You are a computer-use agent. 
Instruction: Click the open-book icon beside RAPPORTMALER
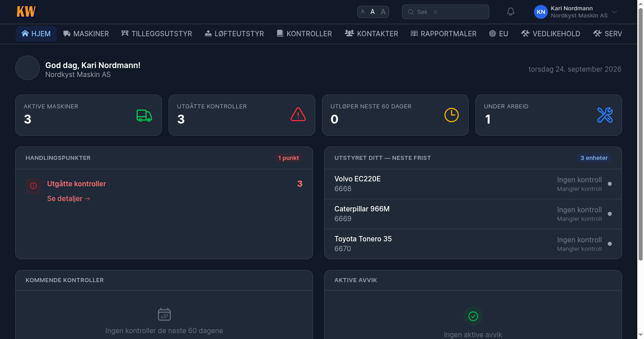[x=414, y=33]
